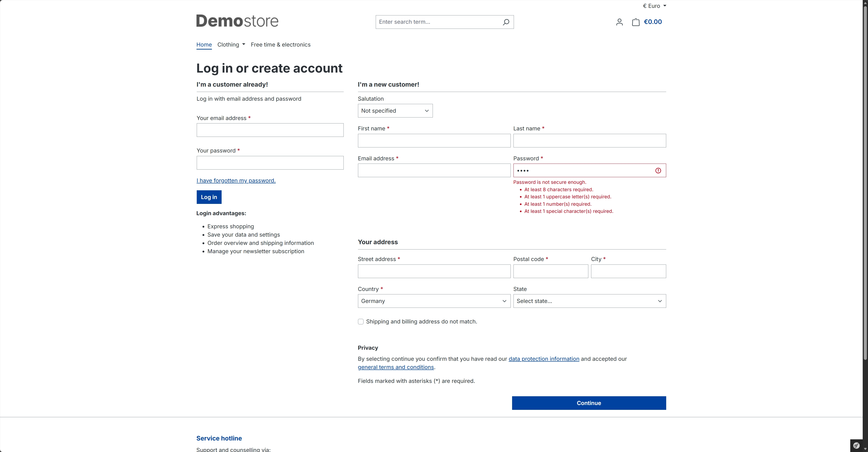Click into the Postal code field
This screenshot has width=868, height=452.
(551, 271)
